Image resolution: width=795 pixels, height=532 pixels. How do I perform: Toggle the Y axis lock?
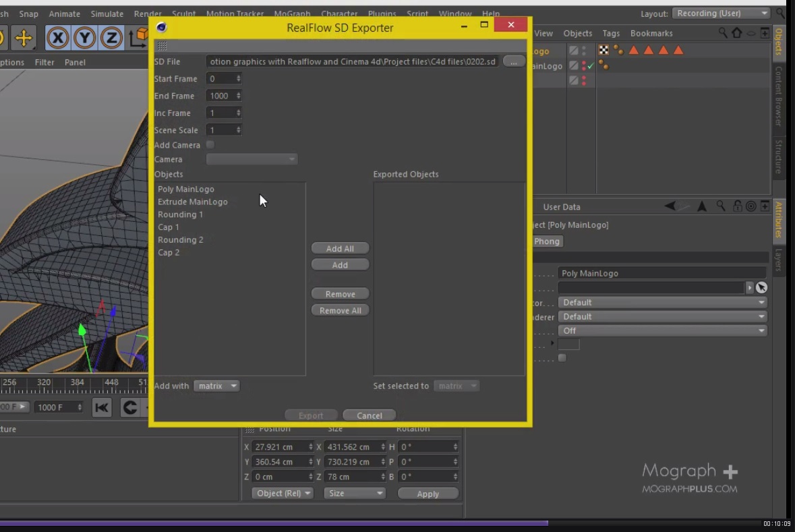(84, 38)
